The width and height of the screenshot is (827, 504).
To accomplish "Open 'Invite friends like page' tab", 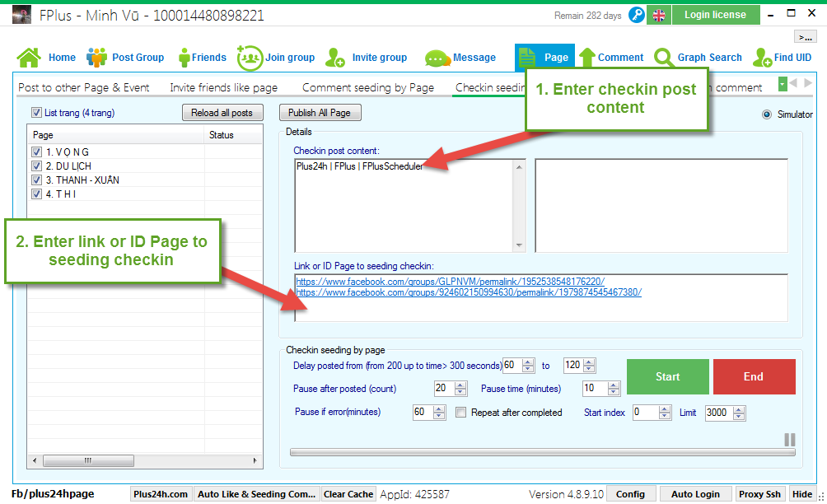I will pos(223,87).
